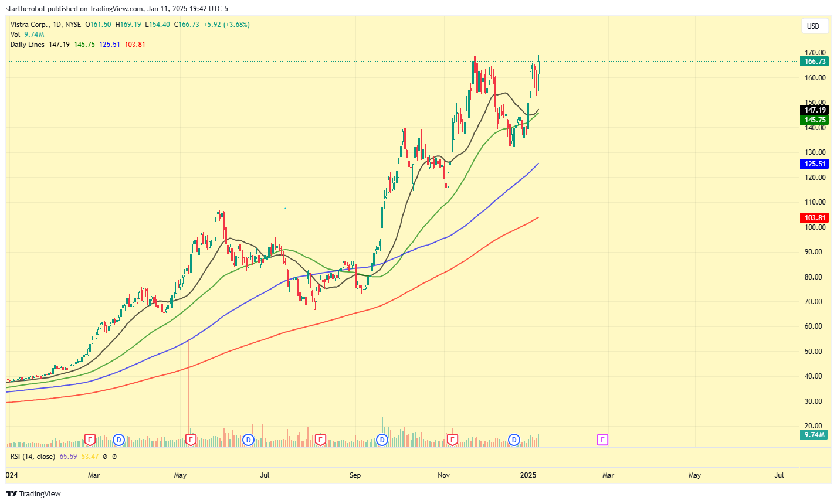Image resolution: width=837 pixels, height=504 pixels.
Task: Click the red 103.81 price axis label
Action: [814, 218]
